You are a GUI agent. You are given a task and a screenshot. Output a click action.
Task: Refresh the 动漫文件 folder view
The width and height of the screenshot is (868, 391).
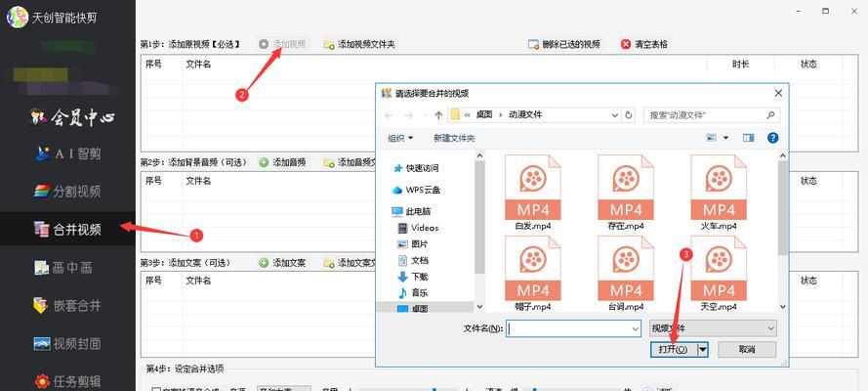click(x=629, y=115)
